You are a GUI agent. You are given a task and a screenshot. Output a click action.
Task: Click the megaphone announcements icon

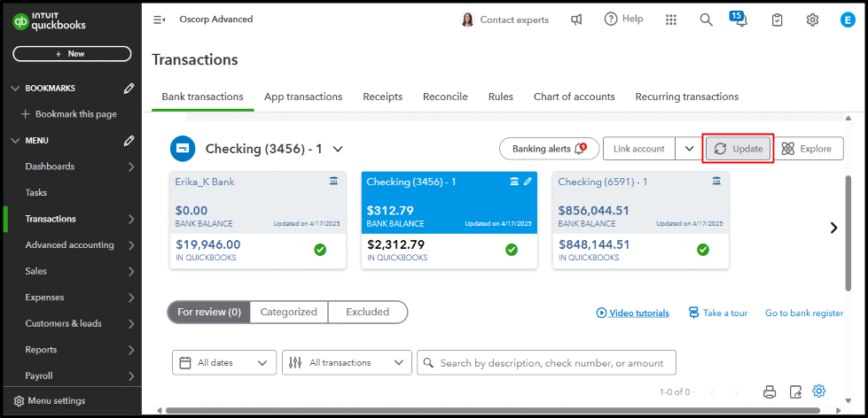click(576, 19)
